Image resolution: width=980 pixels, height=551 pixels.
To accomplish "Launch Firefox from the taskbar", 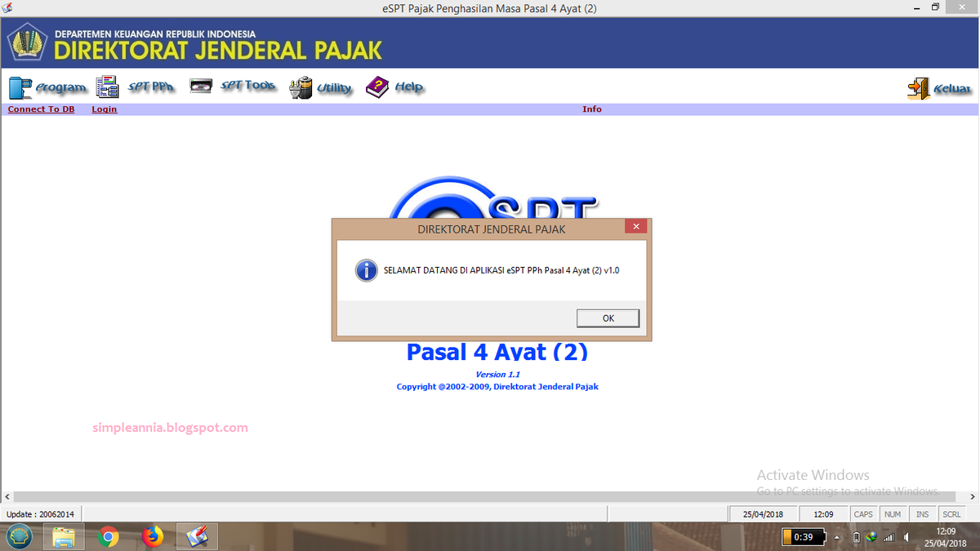I will click(x=152, y=536).
